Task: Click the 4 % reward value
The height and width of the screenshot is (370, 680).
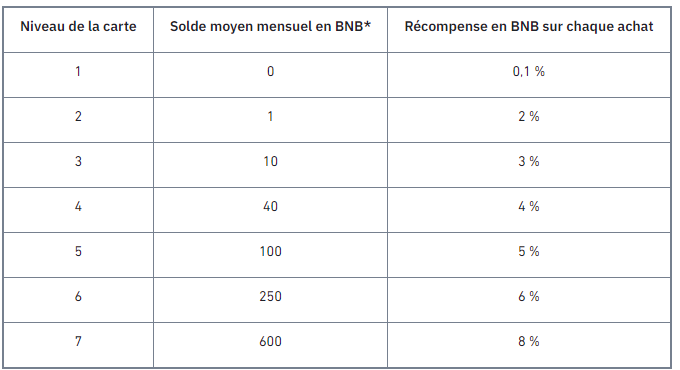Action: point(529,206)
